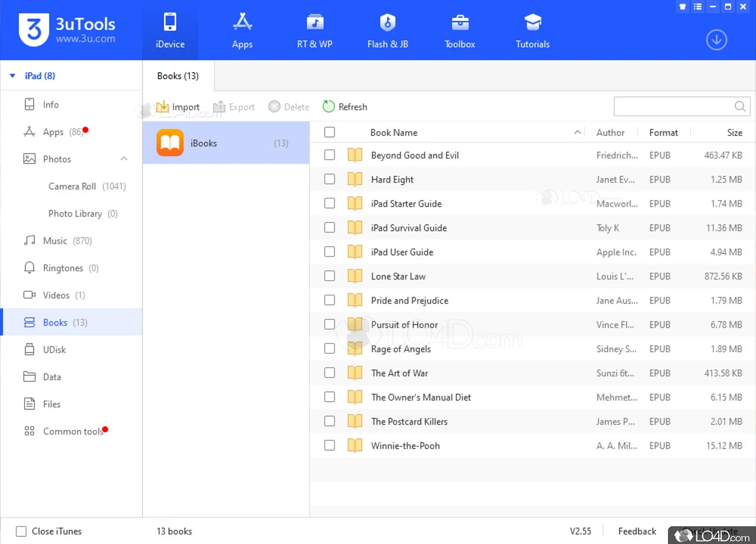Collapse the iPad device dropdown
Viewport: 756px width, 544px height.
[12, 76]
